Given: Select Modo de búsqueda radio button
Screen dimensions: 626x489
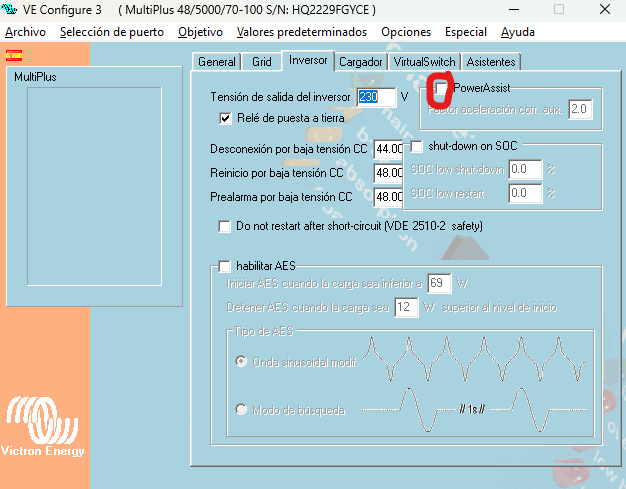Looking at the screenshot, I should 241,409.
